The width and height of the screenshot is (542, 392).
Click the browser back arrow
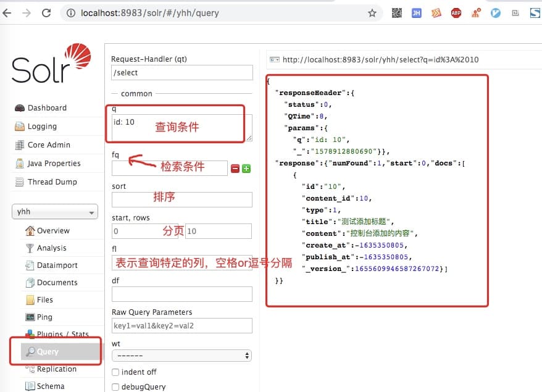coord(7,13)
